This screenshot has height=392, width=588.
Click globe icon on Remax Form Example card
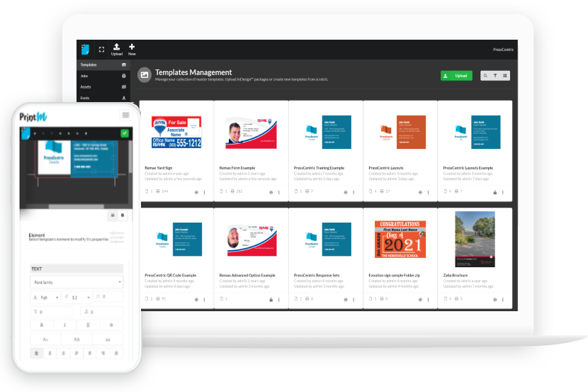271,192
